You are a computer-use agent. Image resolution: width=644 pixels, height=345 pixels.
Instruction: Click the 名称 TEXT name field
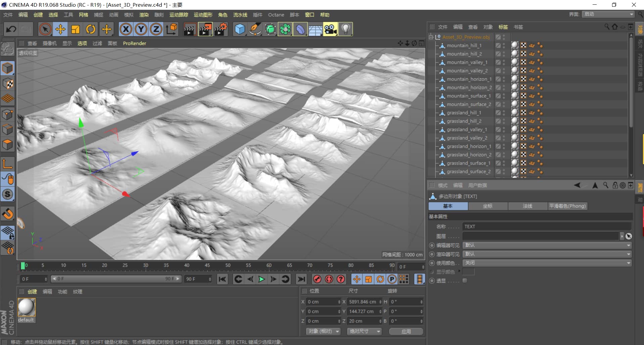point(547,226)
